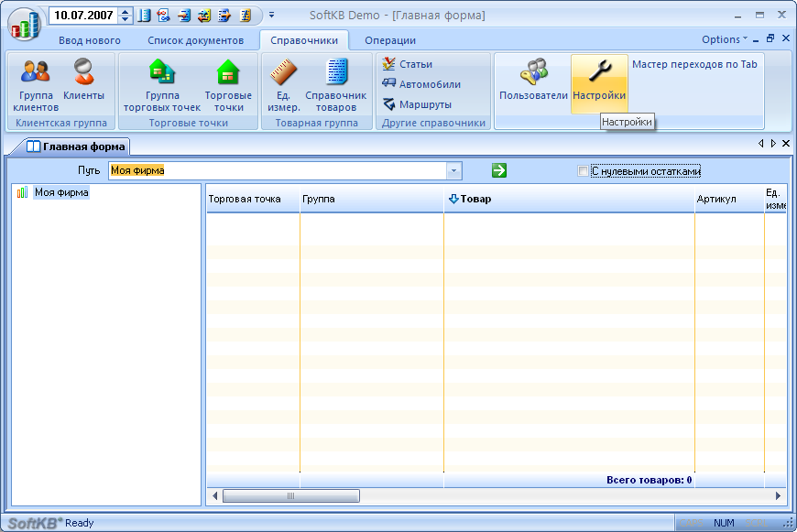Sort by Товар column header

(569, 199)
